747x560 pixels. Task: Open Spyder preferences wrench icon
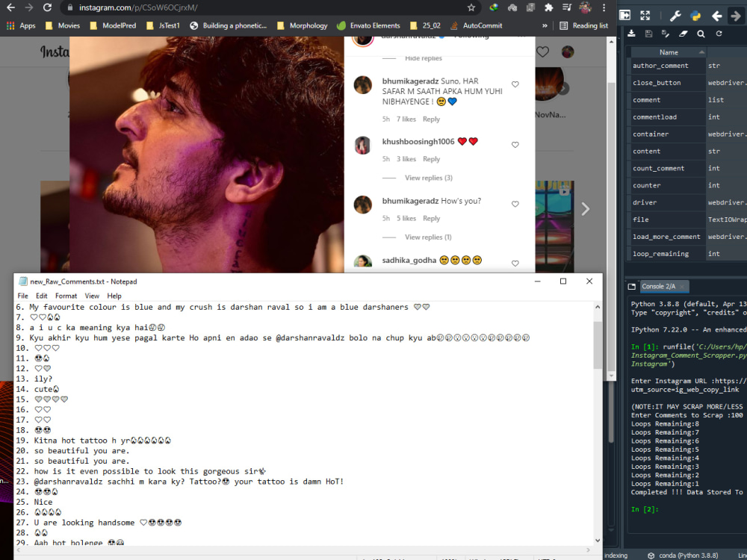(675, 16)
